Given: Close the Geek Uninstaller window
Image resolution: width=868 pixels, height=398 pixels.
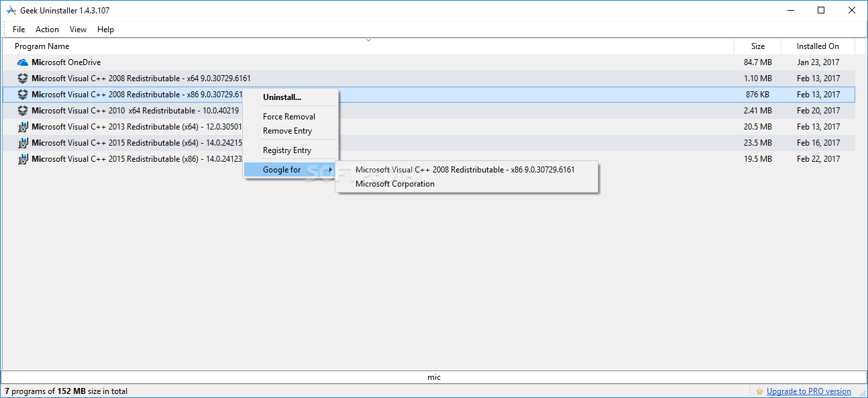Looking at the screenshot, I should (x=852, y=10).
